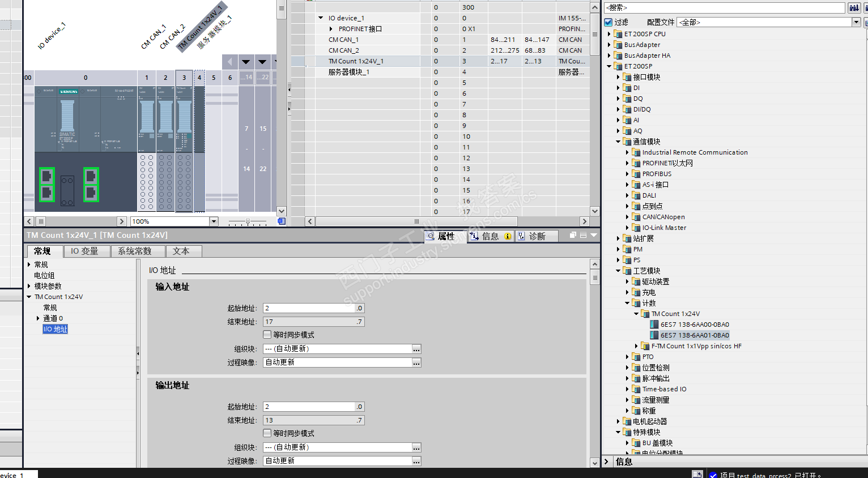Click the folder icon next to ET 200SP CPU
868x478 pixels.
618,34
